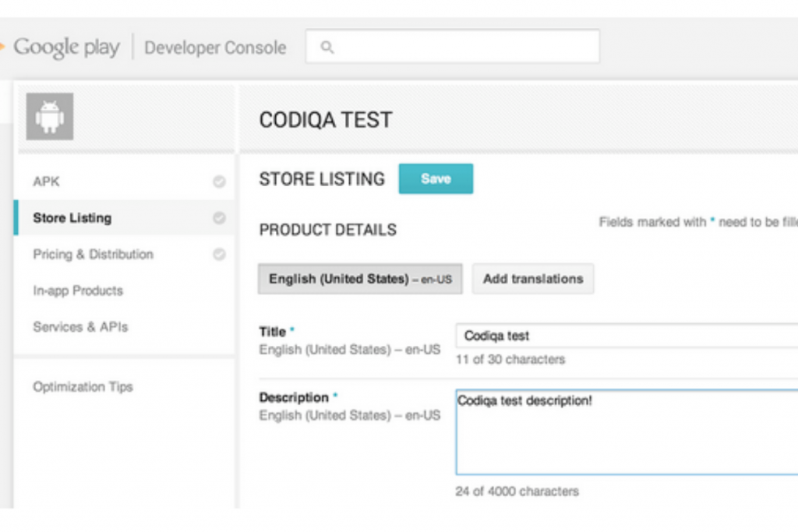
Task: Open the APK section
Action: pyautogui.click(x=46, y=181)
